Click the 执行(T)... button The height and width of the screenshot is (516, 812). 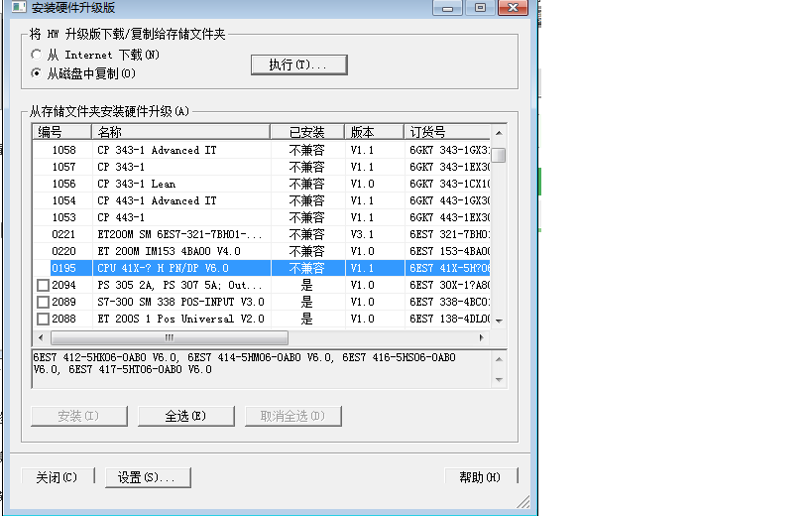(x=298, y=64)
